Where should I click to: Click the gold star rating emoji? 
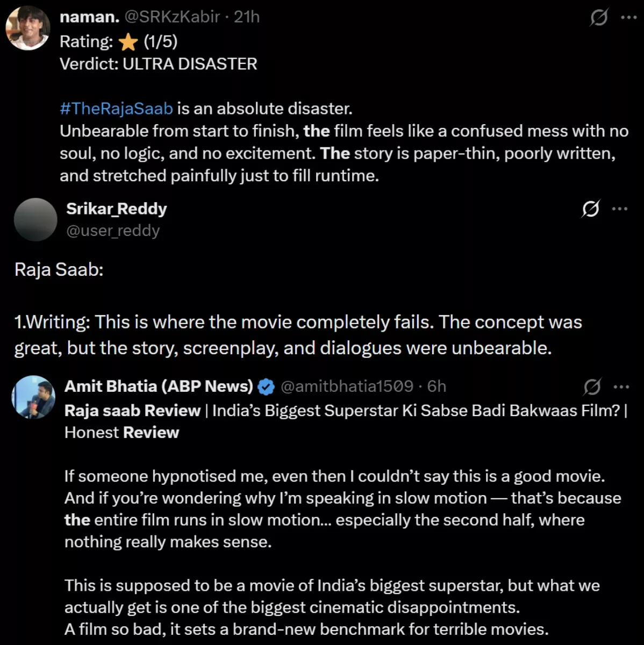tap(128, 42)
